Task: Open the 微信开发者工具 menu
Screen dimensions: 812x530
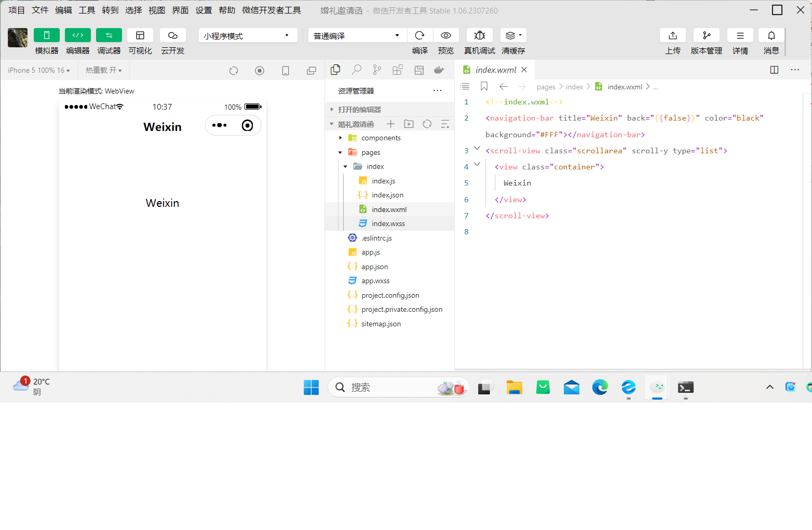Action: pyautogui.click(x=272, y=10)
